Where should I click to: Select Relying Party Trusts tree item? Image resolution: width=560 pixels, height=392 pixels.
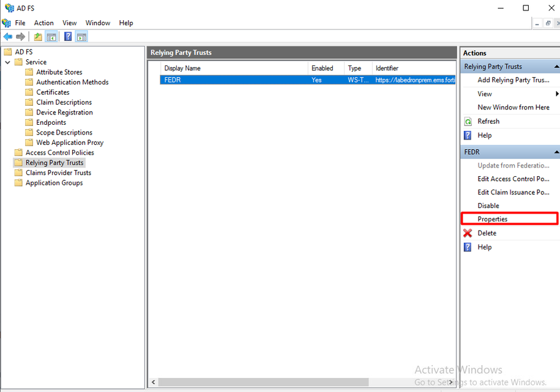tap(54, 163)
